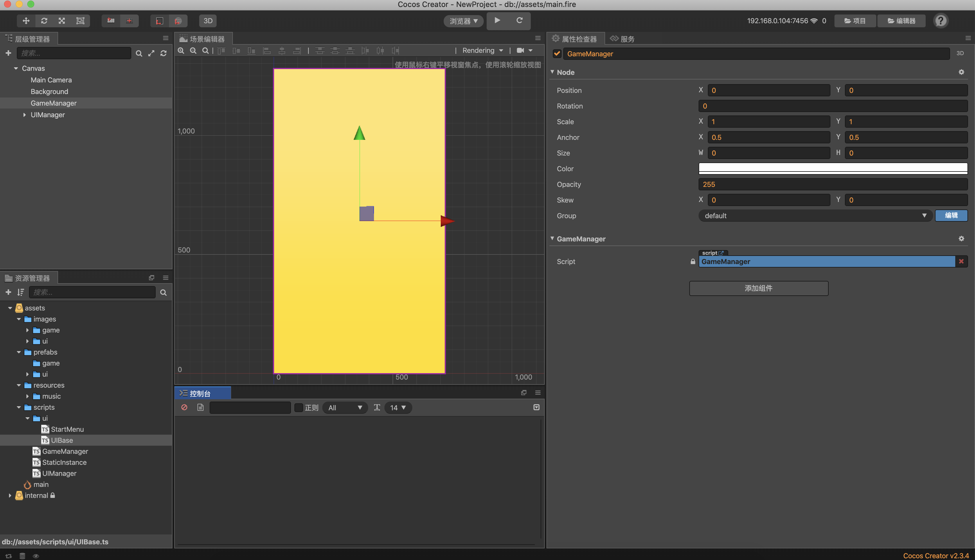This screenshot has width=975, height=560.
Task: Select the Rotate transform tool
Action: point(44,21)
